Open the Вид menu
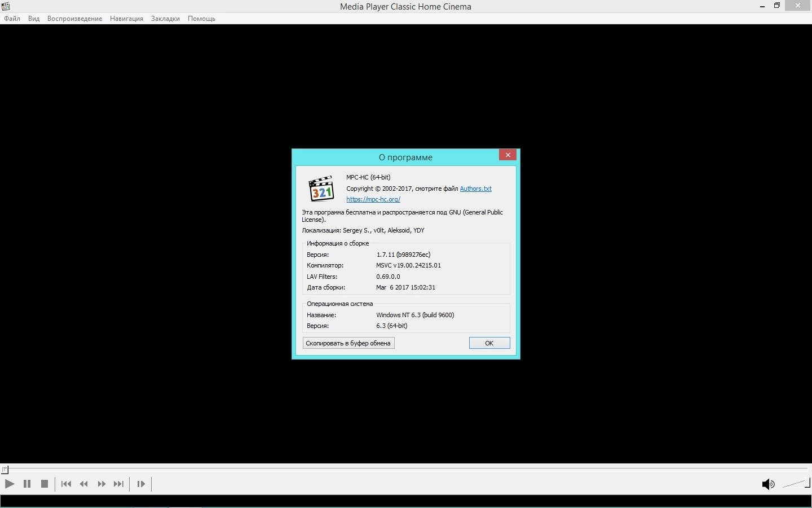 pos(34,19)
